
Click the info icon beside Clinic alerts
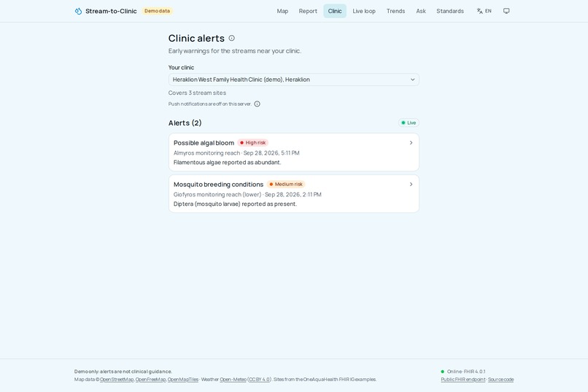click(x=232, y=38)
